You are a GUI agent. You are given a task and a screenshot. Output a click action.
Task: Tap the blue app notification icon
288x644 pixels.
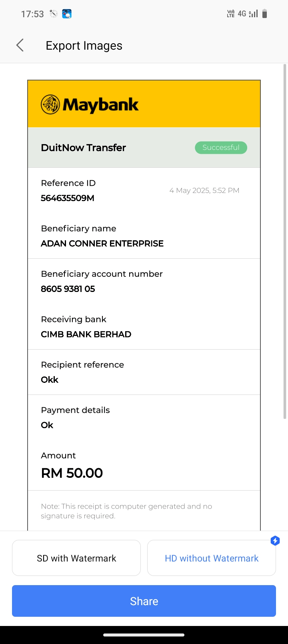[x=67, y=14]
